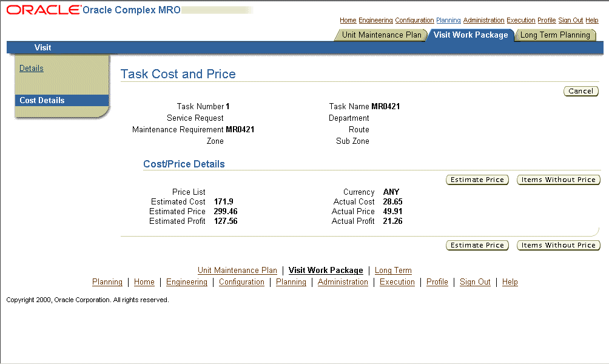Click lower Items Without Price button
The width and height of the screenshot is (609, 364).
point(558,246)
